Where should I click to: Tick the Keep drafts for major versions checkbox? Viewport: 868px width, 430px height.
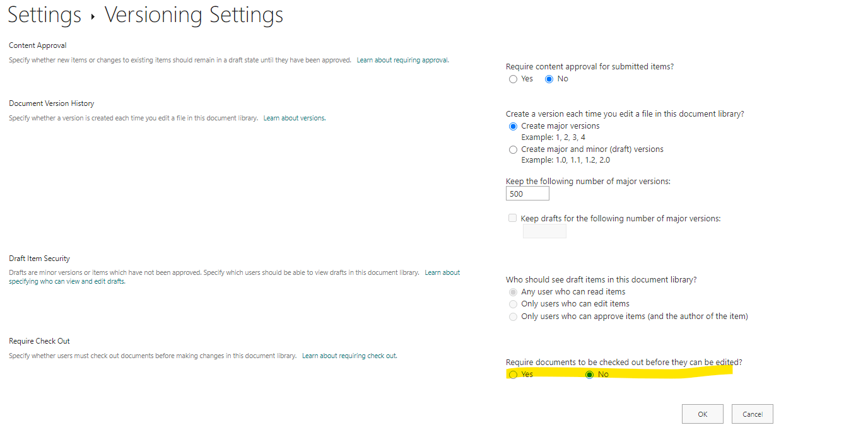512,218
